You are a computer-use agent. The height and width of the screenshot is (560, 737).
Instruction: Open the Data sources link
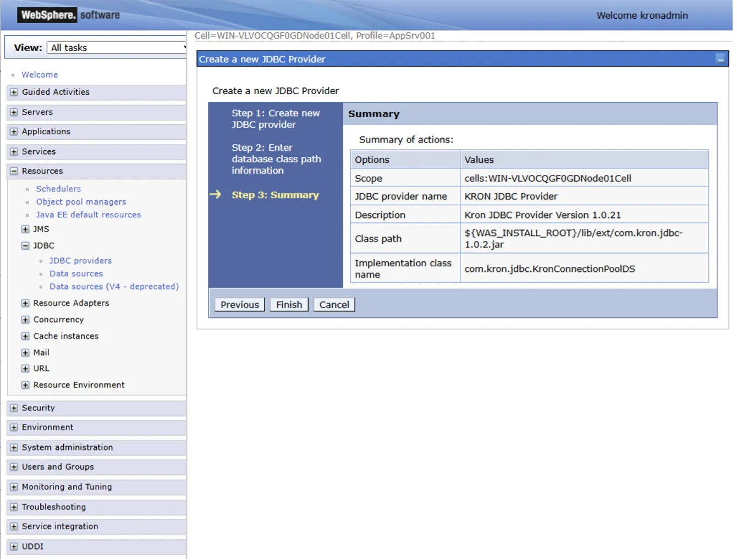(76, 274)
